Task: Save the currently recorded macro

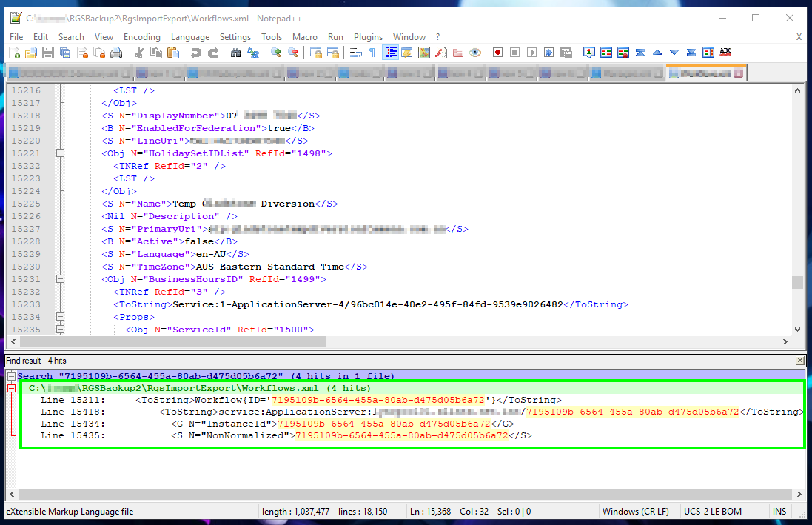Action: coord(566,53)
